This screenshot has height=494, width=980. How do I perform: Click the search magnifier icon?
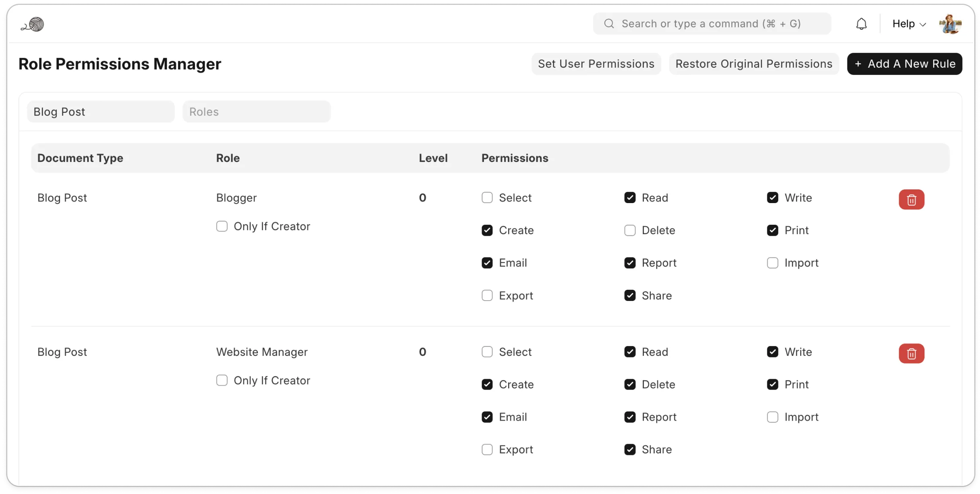coord(609,24)
